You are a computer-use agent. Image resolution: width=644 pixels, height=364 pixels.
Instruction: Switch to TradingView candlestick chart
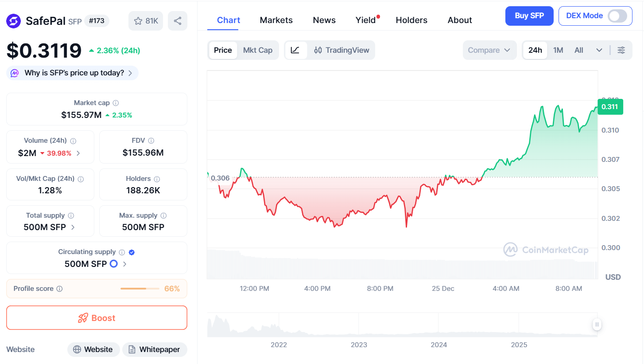(341, 50)
